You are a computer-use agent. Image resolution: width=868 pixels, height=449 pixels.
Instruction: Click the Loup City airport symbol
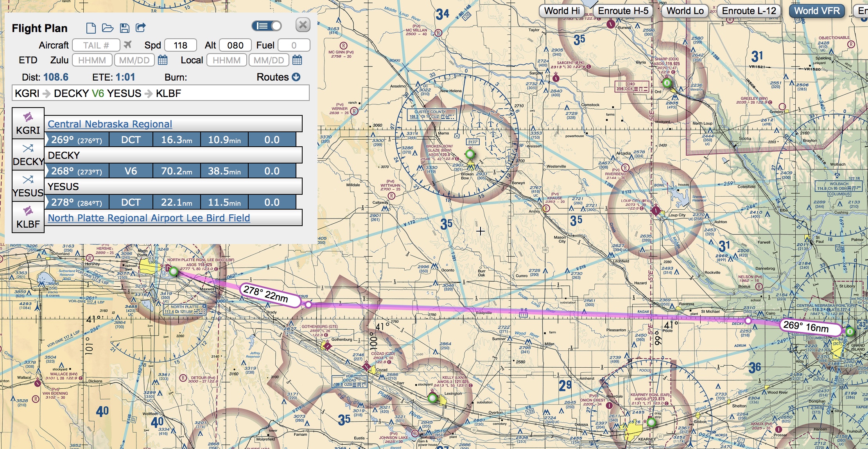click(656, 210)
